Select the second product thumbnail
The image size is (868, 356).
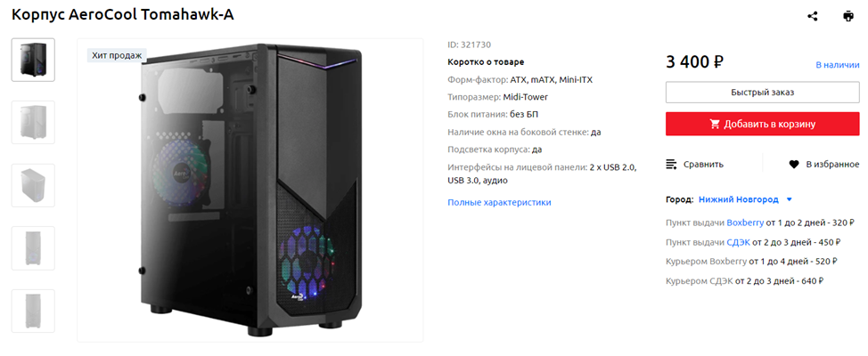coord(33,122)
